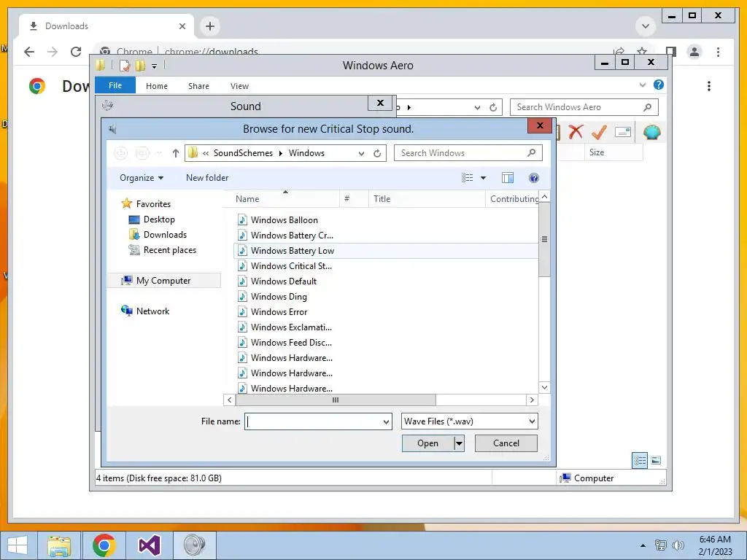Open the File tab in Explorer
747x560 pixels.
point(115,85)
